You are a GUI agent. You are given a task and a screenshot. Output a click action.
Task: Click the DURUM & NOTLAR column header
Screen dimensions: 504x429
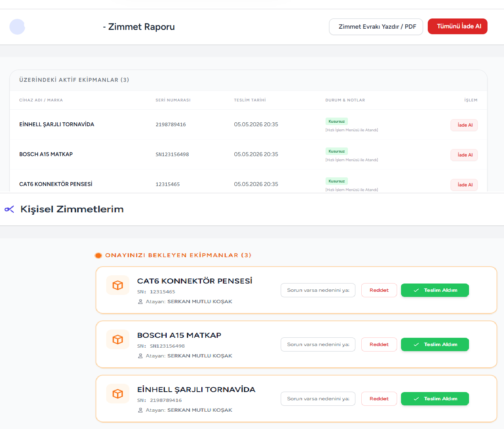345,100
